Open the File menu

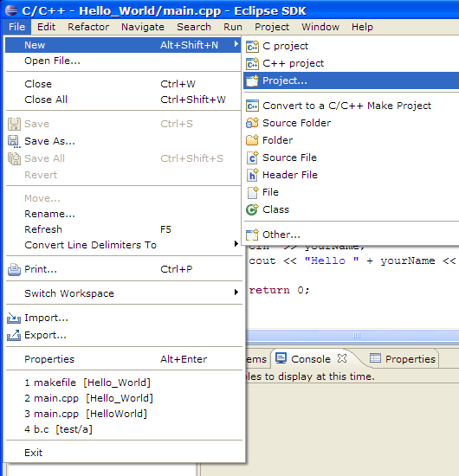point(16,27)
